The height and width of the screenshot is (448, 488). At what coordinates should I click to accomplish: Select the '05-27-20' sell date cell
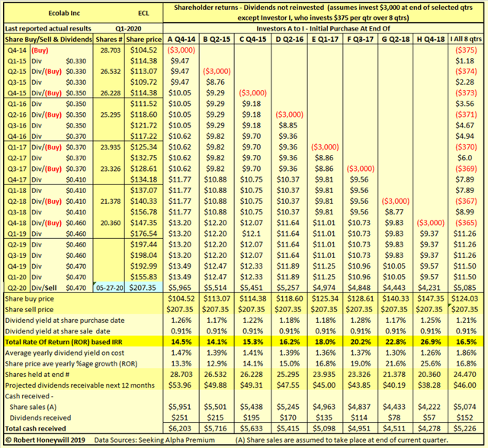[109, 288]
